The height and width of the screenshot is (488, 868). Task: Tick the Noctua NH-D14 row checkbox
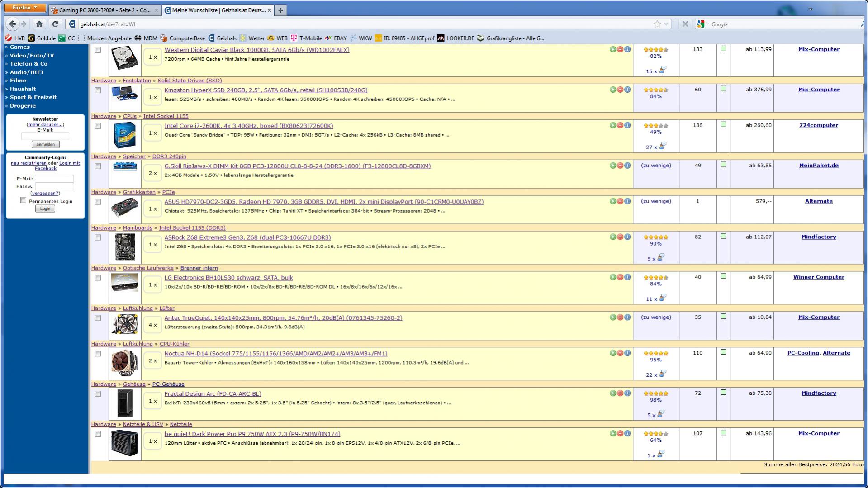[98, 354]
